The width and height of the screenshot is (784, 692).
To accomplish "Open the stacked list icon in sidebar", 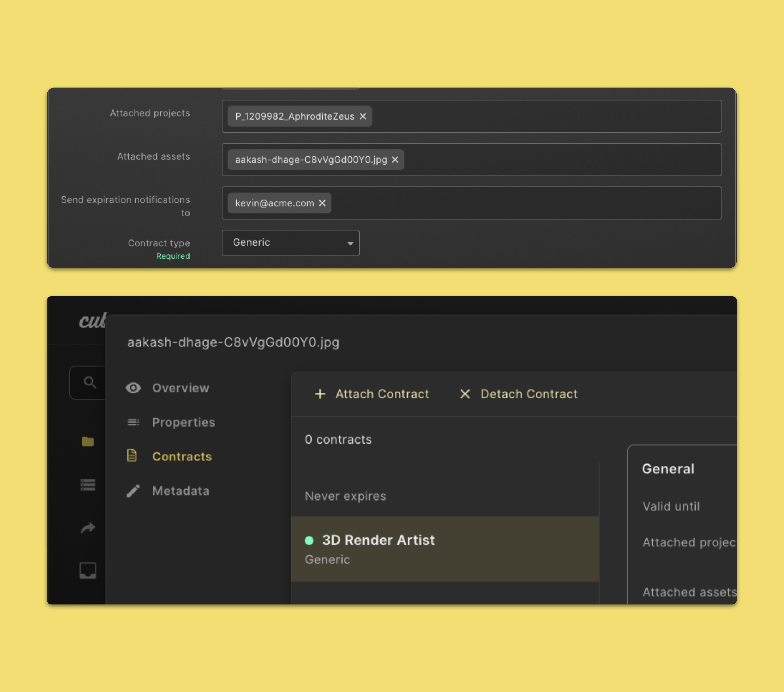I will 88,485.
